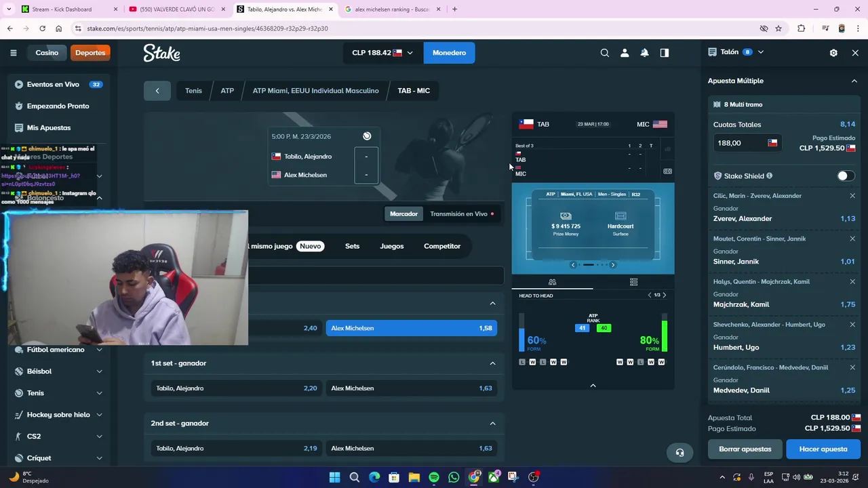Collapse the Apuesta Múltiple section
This screenshot has width=868, height=488.
[854, 81]
